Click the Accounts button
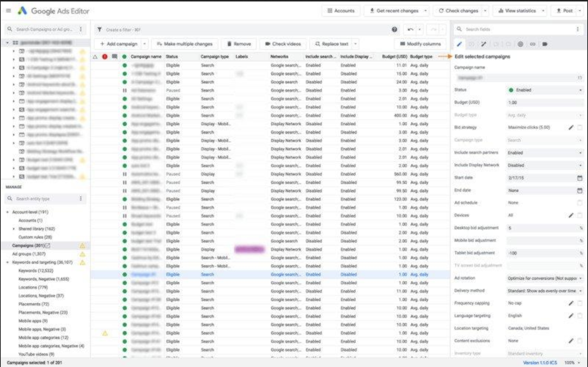Viewport: 588px width, 367px height. click(341, 11)
